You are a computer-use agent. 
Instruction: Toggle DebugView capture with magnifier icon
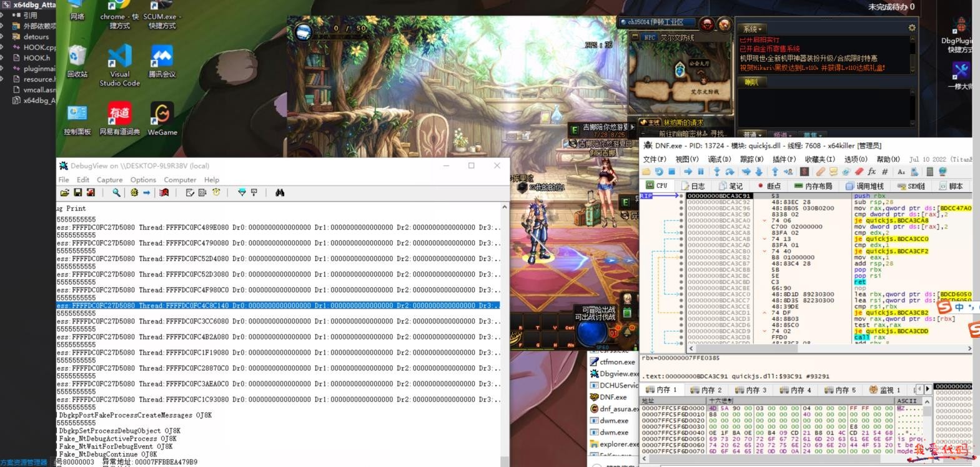tap(116, 193)
